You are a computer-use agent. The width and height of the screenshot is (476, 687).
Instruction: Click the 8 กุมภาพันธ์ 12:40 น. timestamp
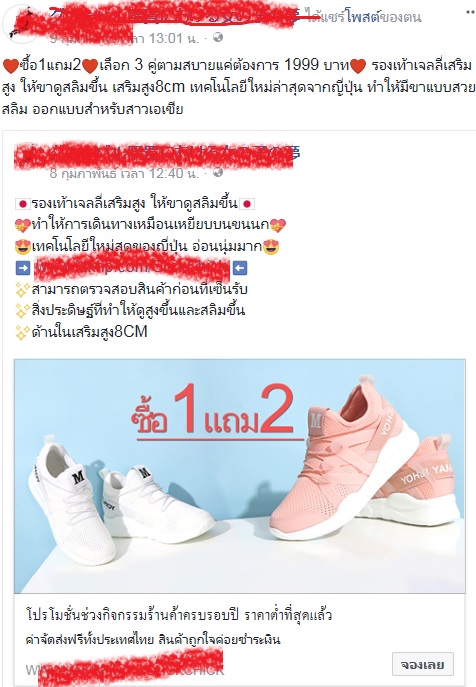(x=124, y=174)
